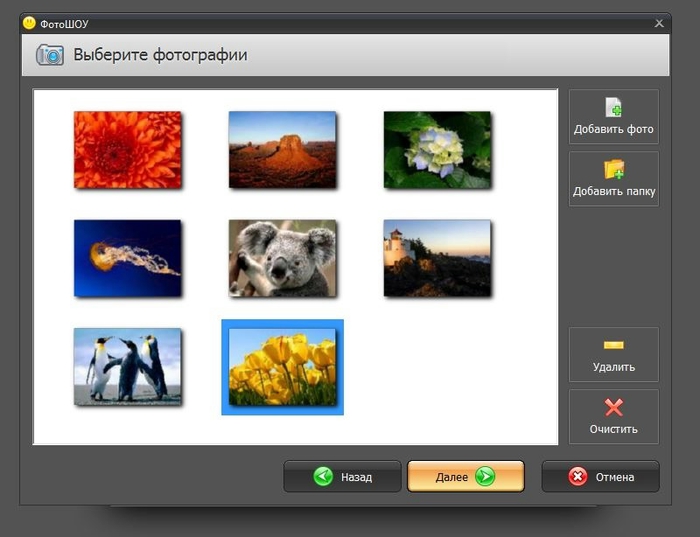Proceed with the Далее button

[466, 477]
